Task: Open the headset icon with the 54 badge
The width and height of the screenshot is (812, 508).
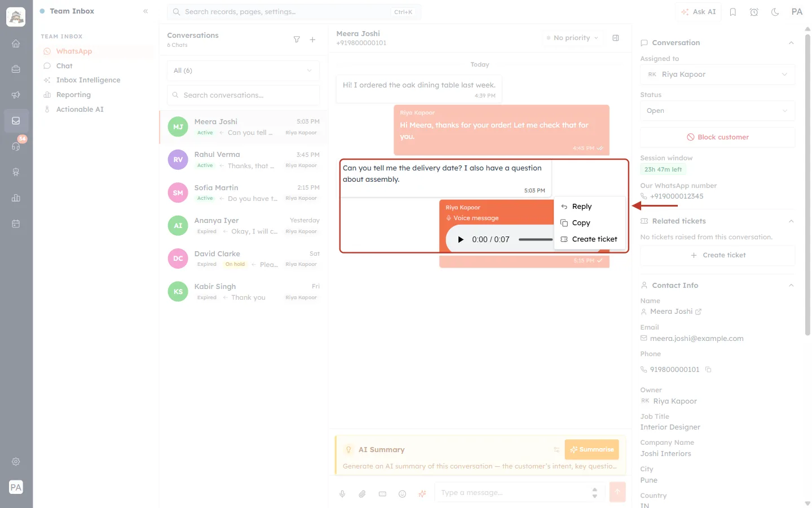Action: (x=16, y=146)
